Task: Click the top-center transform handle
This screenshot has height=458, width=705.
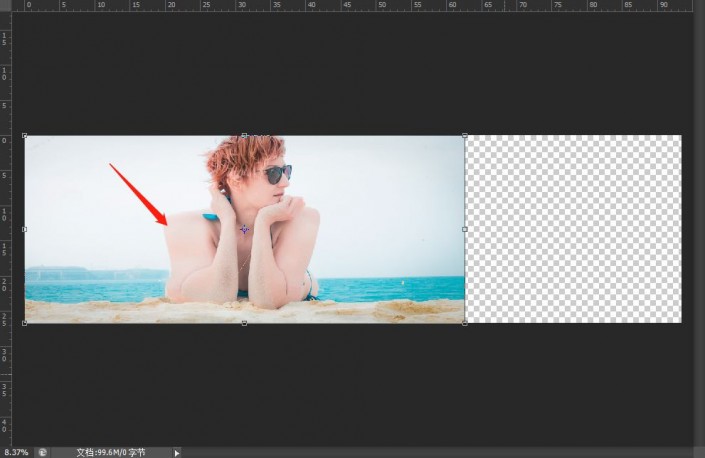Action: tap(245, 135)
